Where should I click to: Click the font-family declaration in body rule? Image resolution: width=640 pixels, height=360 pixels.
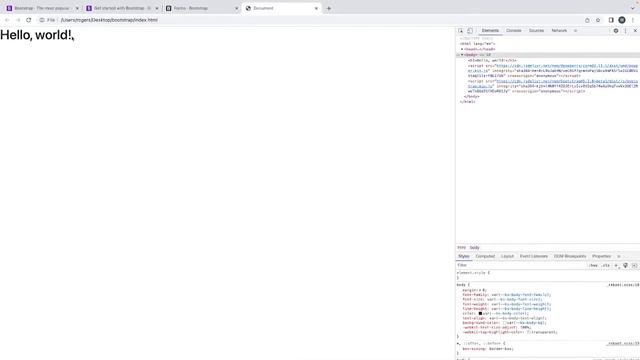[507, 295]
